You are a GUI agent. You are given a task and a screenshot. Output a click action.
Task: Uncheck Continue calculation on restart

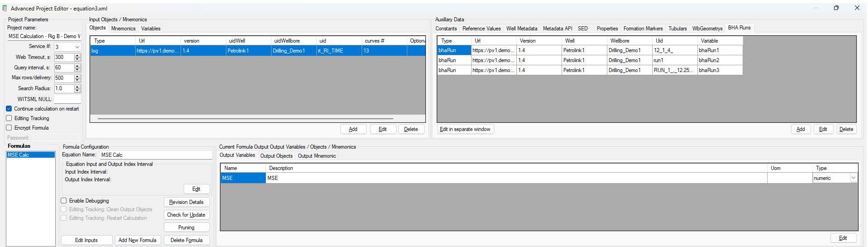coord(9,109)
